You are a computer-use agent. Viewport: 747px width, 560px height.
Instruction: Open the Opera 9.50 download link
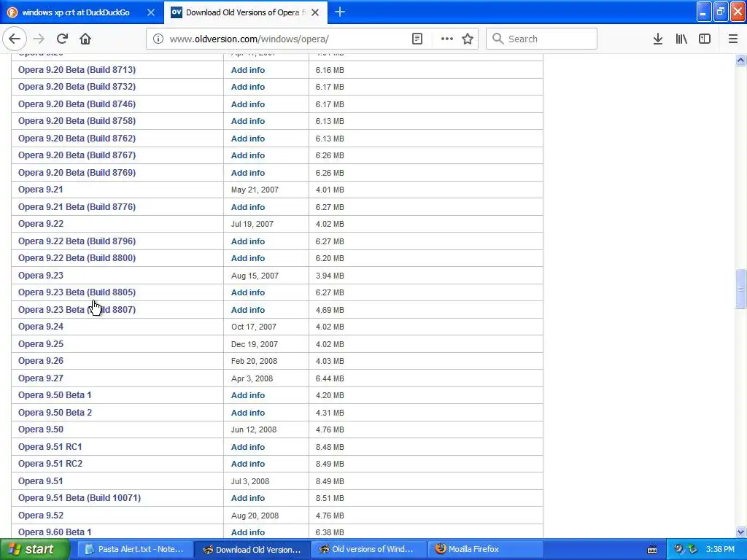tap(41, 429)
